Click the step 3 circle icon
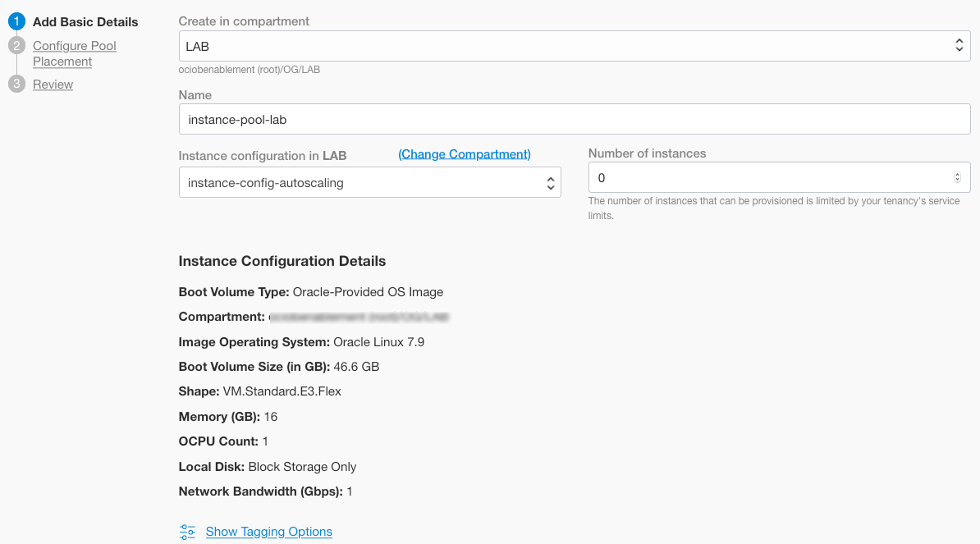 coord(16,84)
